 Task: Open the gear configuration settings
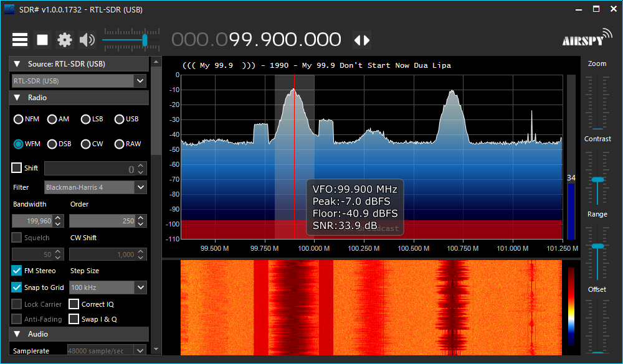64,40
